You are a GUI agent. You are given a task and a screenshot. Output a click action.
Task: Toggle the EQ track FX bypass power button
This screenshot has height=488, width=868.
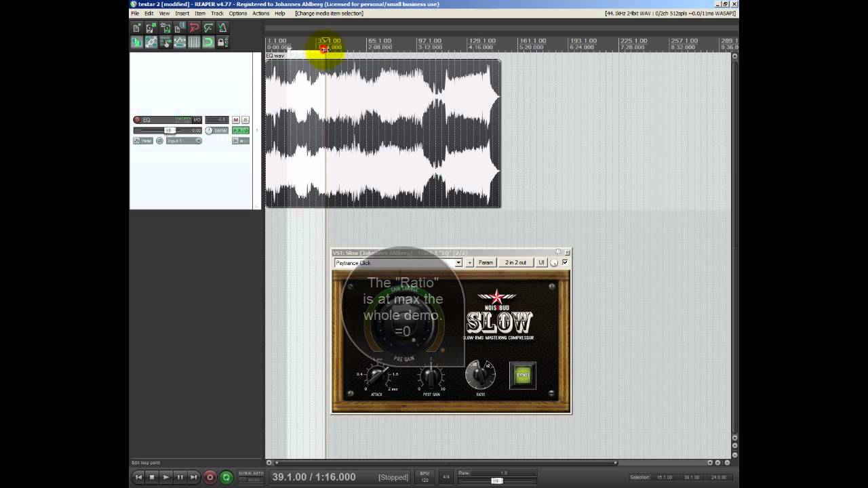246,130
